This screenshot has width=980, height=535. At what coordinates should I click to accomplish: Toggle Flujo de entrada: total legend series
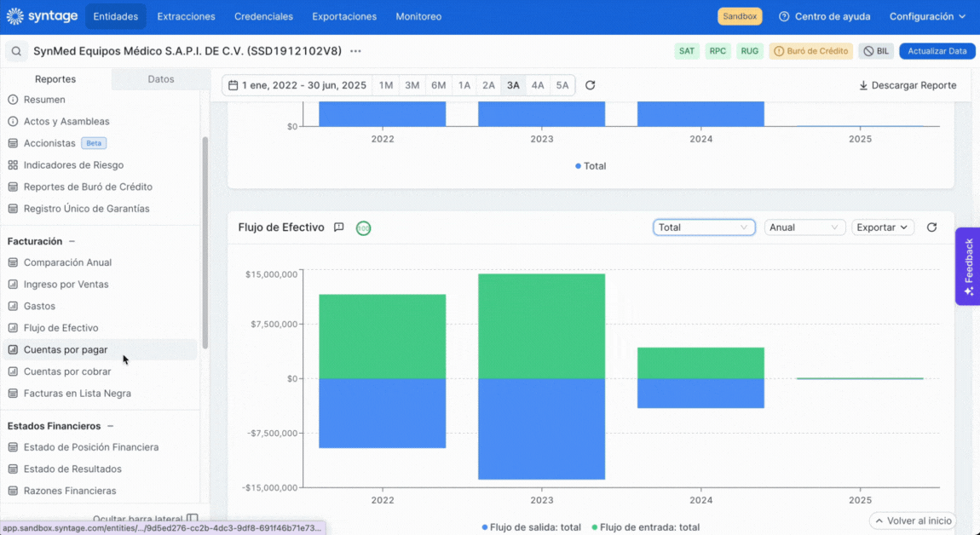coord(646,526)
